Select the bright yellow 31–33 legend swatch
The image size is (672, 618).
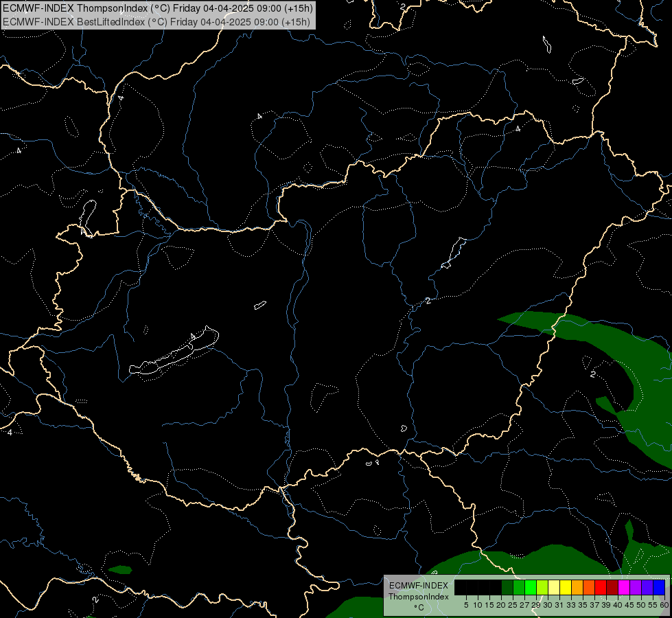(x=566, y=587)
